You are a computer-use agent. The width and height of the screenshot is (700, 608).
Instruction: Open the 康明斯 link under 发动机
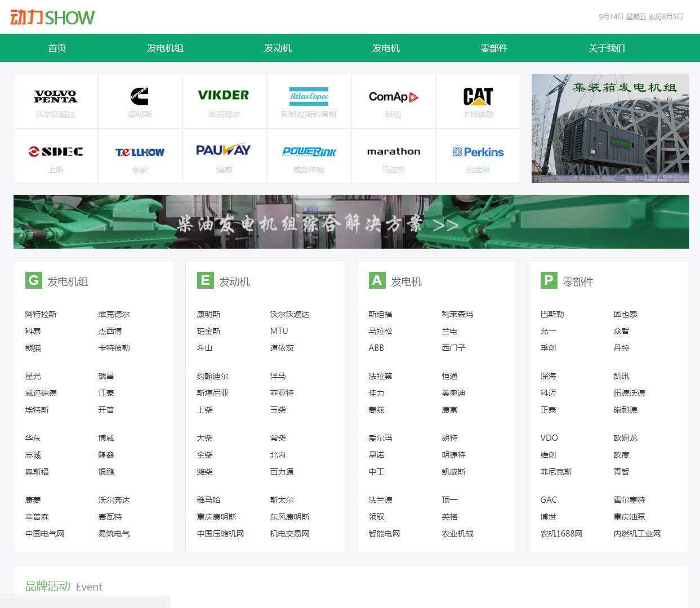coord(209,314)
